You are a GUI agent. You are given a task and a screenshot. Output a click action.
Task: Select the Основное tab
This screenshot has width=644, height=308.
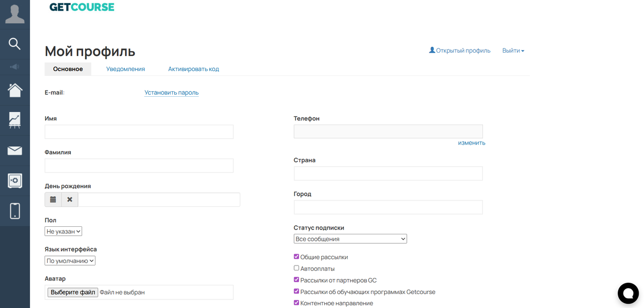pos(68,69)
